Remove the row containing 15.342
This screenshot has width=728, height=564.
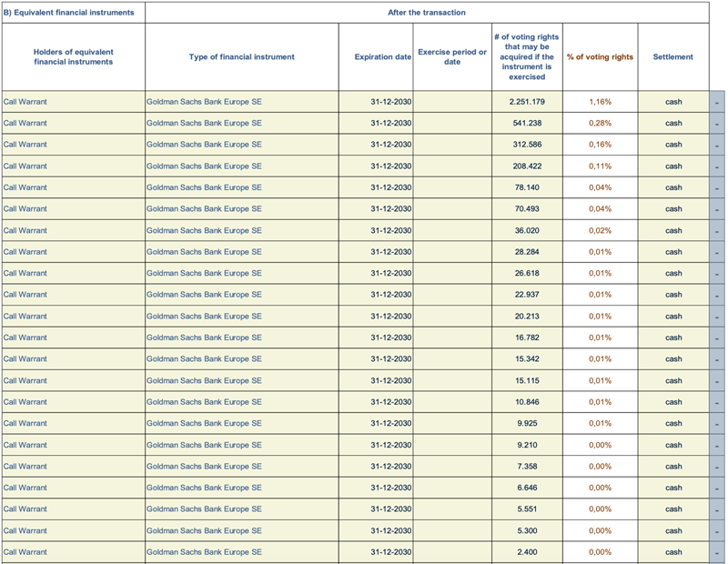pyautogui.click(x=717, y=358)
